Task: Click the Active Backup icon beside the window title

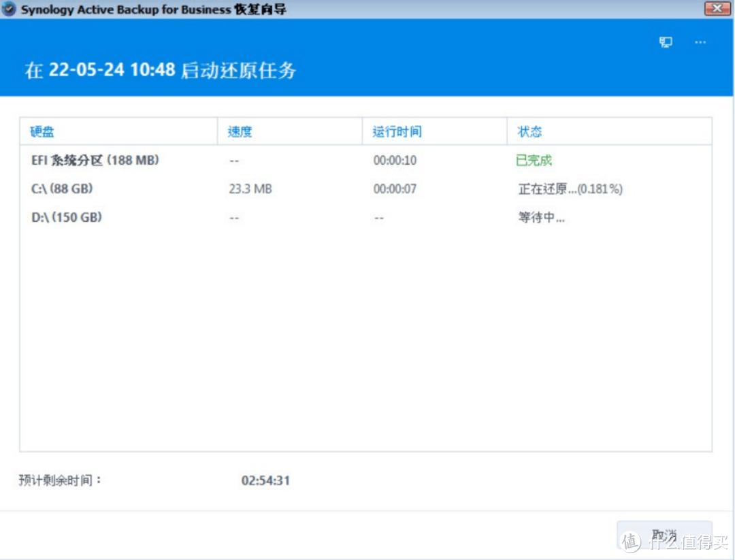Action: (x=8, y=10)
